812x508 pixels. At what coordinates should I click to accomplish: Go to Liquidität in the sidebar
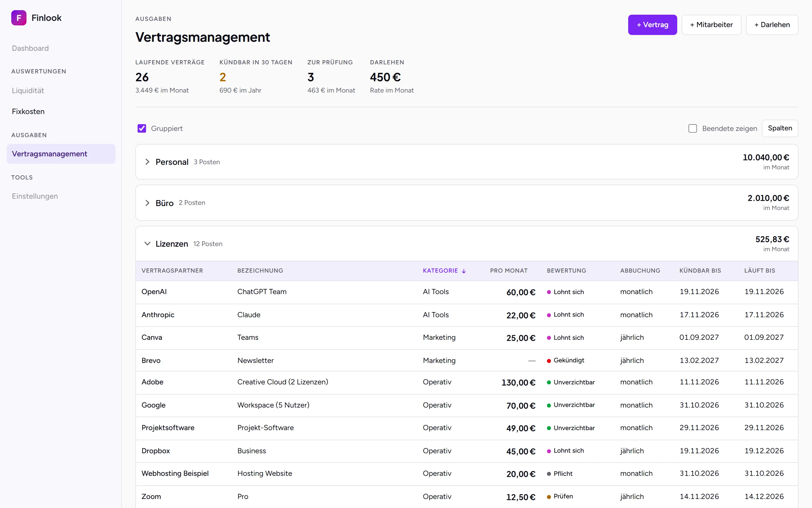(28, 91)
